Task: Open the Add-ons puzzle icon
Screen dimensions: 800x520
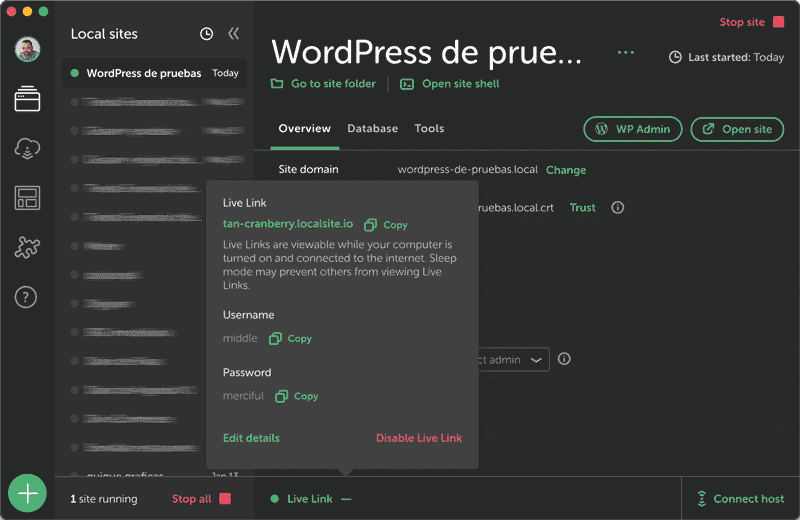Action: pyautogui.click(x=28, y=247)
